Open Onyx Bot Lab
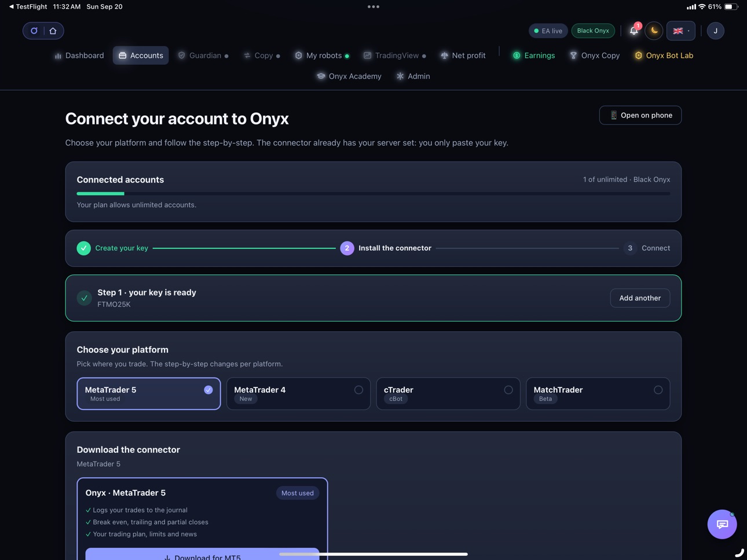 click(664, 56)
